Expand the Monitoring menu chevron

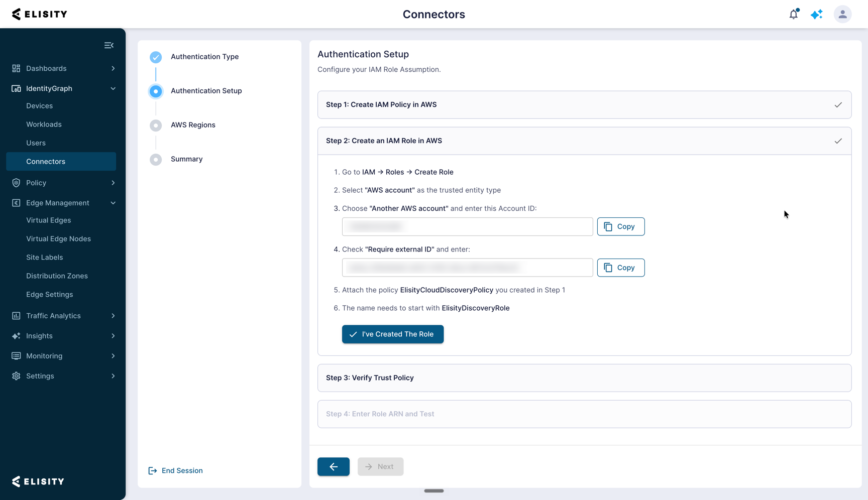(x=113, y=356)
